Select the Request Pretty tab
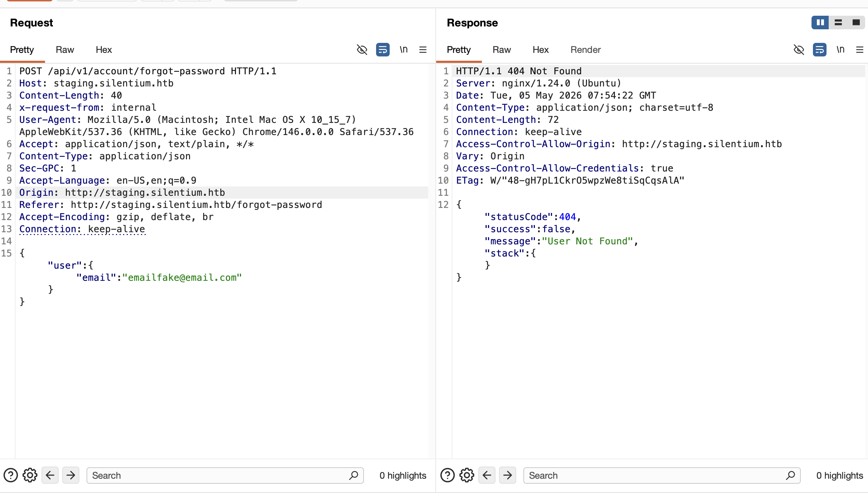This screenshot has height=493, width=868. click(22, 50)
